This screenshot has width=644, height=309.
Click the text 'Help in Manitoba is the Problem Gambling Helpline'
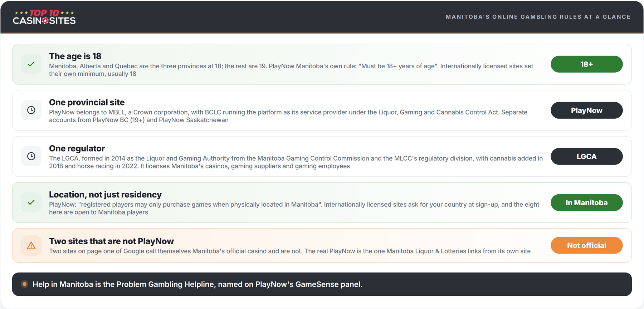[x=123, y=284]
